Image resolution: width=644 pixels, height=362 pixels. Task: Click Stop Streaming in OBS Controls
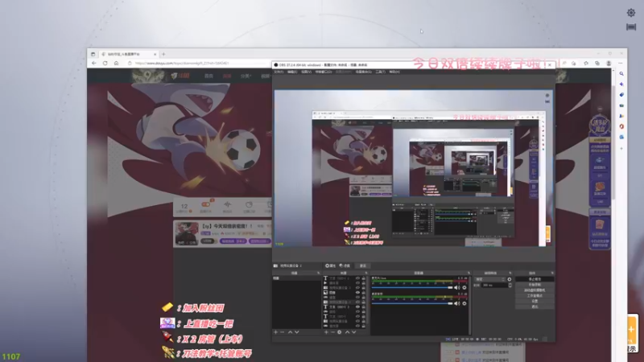click(535, 279)
